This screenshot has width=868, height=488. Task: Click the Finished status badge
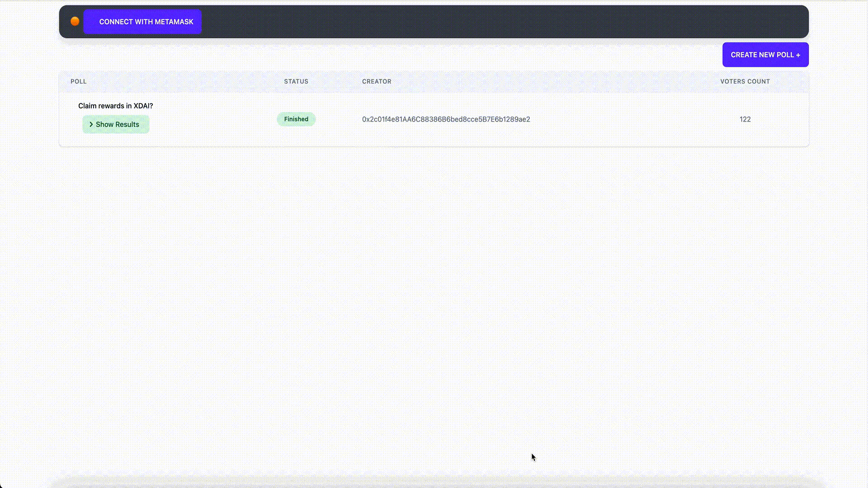296,119
